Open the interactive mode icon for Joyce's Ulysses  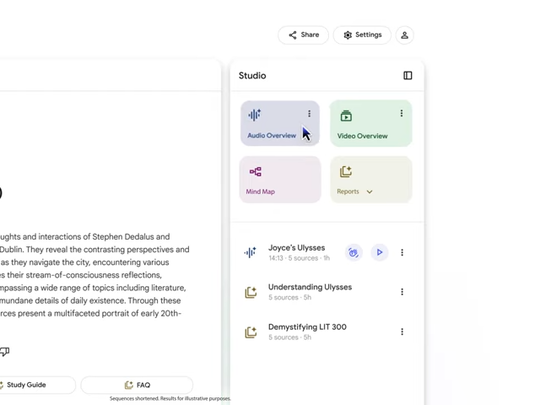coord(353,252)
